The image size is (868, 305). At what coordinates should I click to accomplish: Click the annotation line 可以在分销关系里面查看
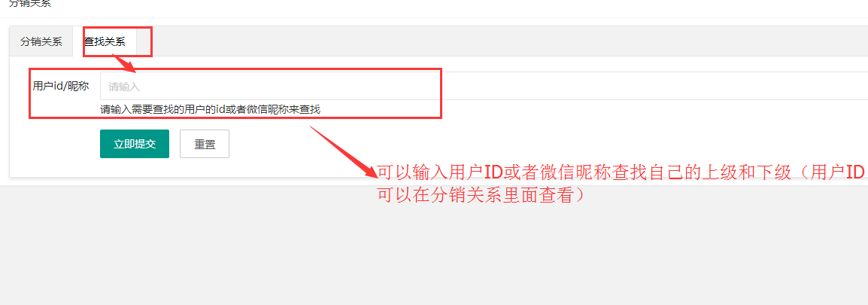481,195
